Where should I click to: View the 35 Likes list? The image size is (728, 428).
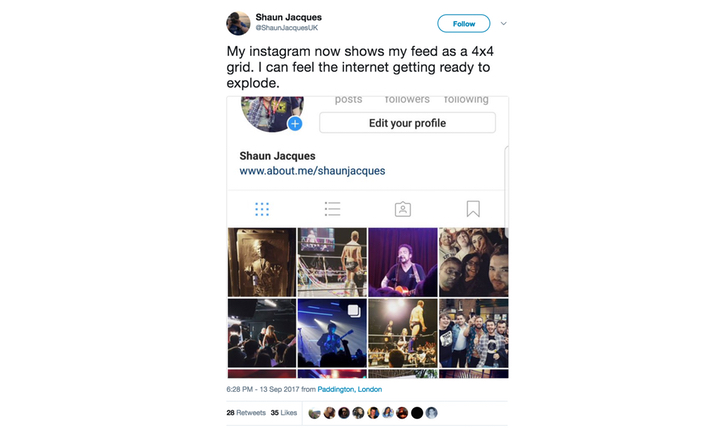pyautogui.click(x=284, y=413)
